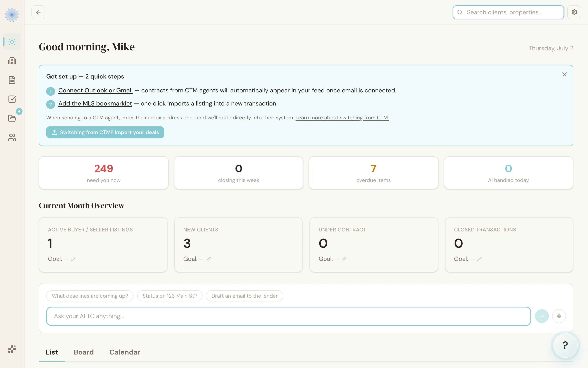Switch to the Board tab
The height and width of the screenshot is (368, 588).
(x=84, y=352)
